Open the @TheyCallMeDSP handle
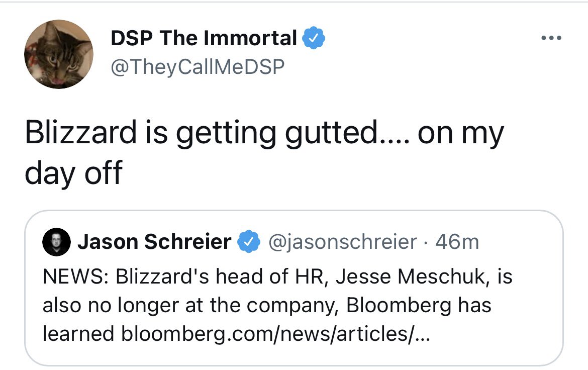Viewport: 588px width, 370px height. (198, 67)
